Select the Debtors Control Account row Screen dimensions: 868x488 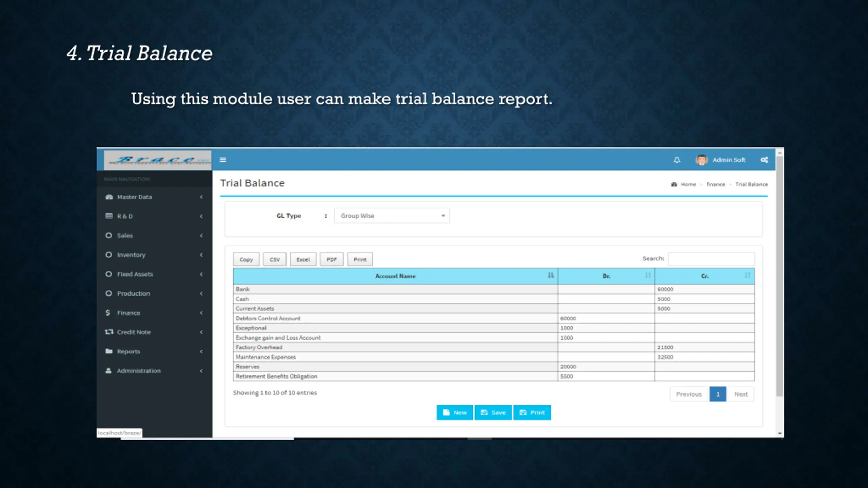click(x=494, y=318)
